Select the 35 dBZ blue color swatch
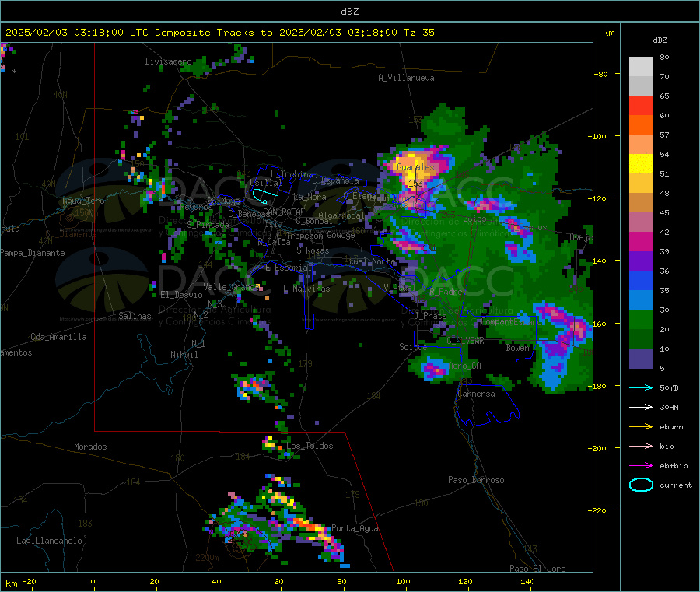The width and height of the screenshot is (700, 592). [641, 280]
